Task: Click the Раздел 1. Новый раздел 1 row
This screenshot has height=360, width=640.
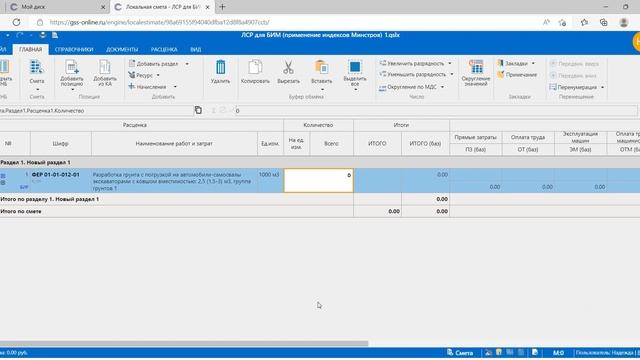Action: [x=320, y=162]
